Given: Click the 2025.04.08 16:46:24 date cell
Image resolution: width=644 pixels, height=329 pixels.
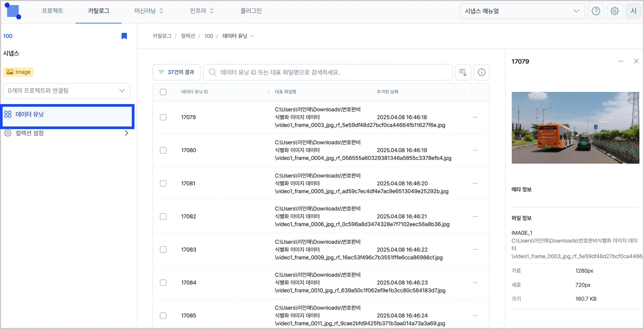Looking at the screenshot, I should coord(402,315).
